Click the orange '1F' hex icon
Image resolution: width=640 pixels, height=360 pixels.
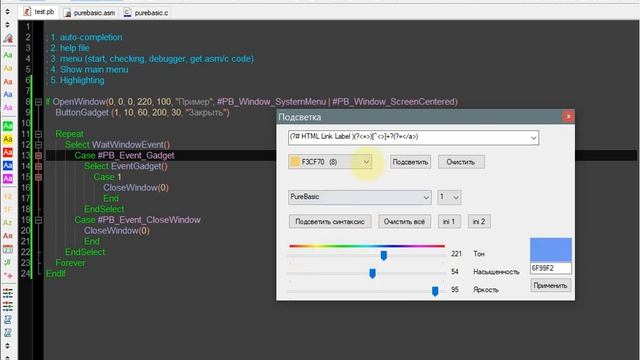tap(8, 209)
